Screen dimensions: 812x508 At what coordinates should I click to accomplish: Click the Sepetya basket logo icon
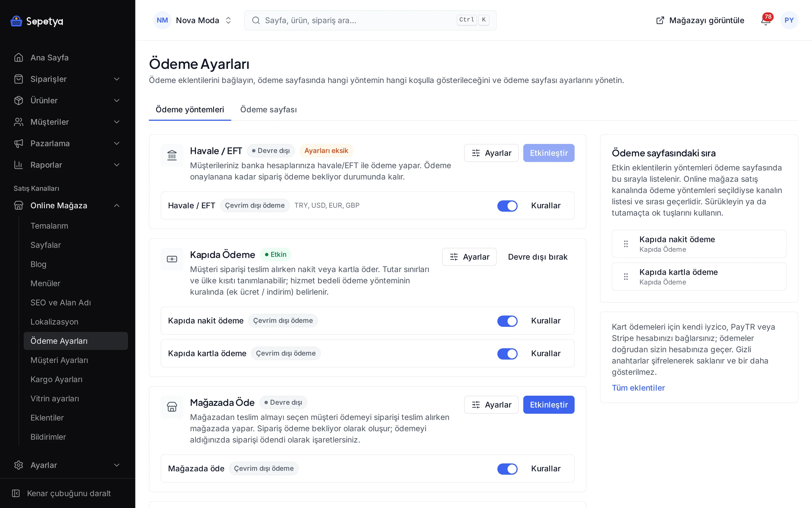coord(16,21)
